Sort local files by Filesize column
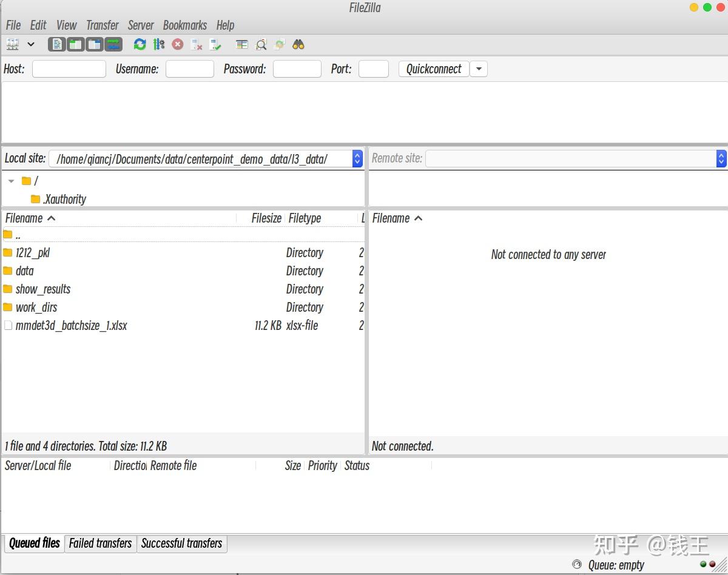Screen dimensions: 728x575 pos(261,218)
